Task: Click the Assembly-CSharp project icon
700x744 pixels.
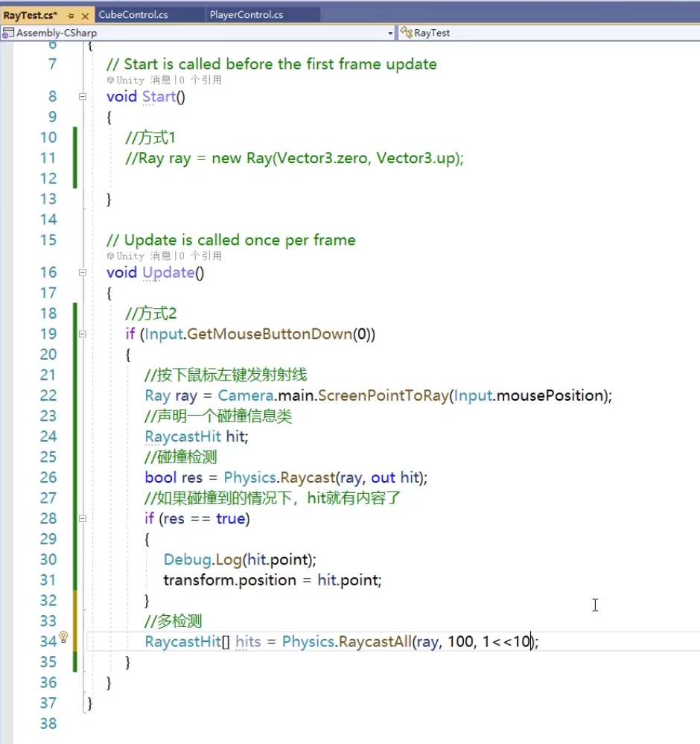Action: click(8, 33)
